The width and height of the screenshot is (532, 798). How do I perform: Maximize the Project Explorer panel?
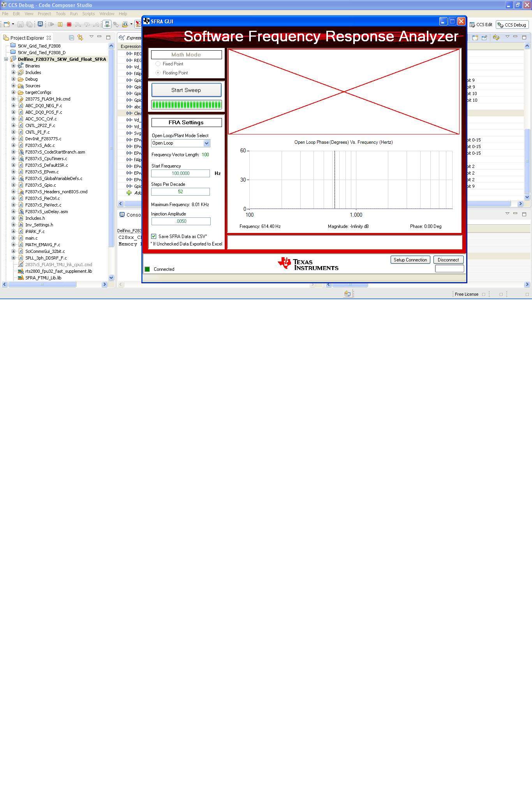pos(108,37)
